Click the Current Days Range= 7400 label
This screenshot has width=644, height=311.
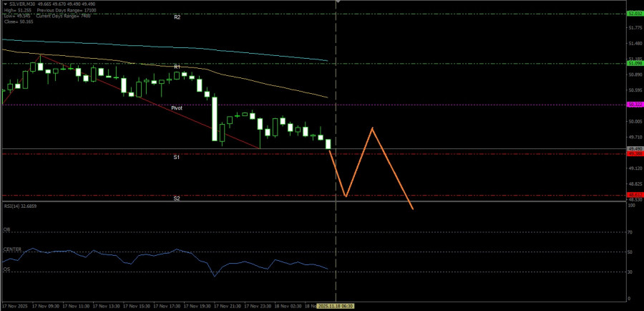pyautogui.click(x=63, y=16)
